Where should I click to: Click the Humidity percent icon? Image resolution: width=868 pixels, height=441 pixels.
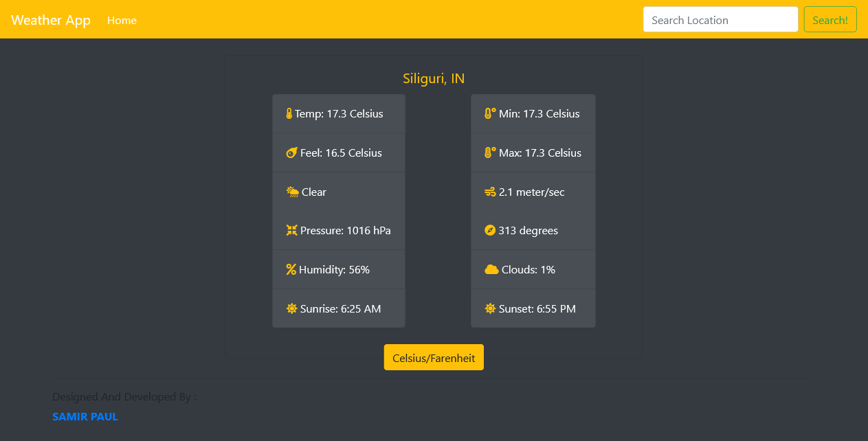[x=291, y=270]
